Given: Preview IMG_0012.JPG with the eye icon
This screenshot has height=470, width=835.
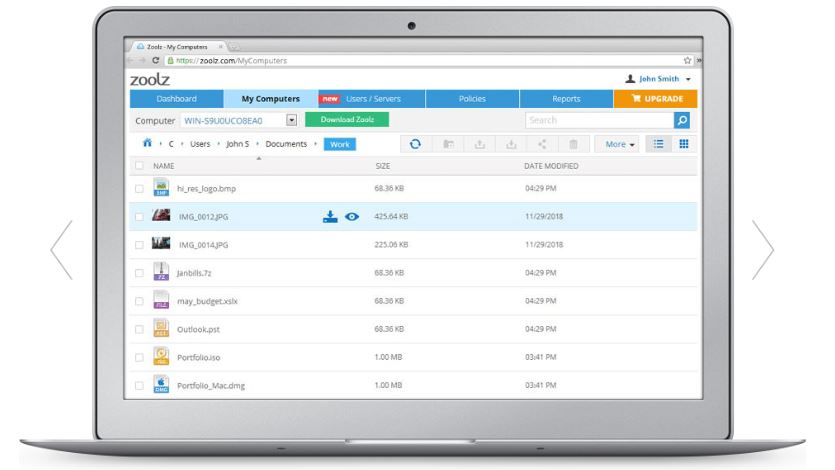Looking at the screenshot, I should click(352, 217).
